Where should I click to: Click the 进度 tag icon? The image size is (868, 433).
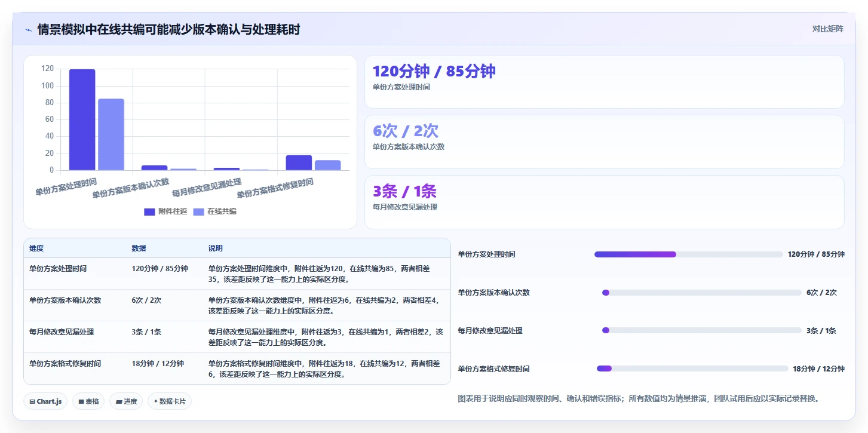119,402
